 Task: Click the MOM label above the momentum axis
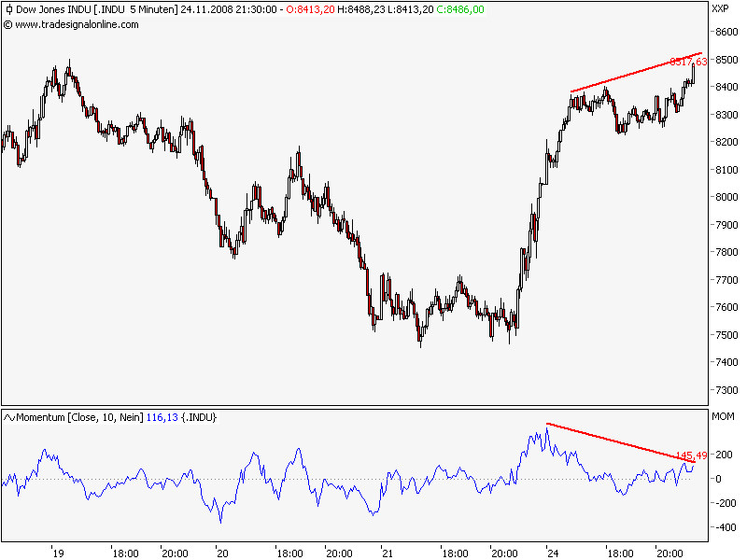pos(723,416)
